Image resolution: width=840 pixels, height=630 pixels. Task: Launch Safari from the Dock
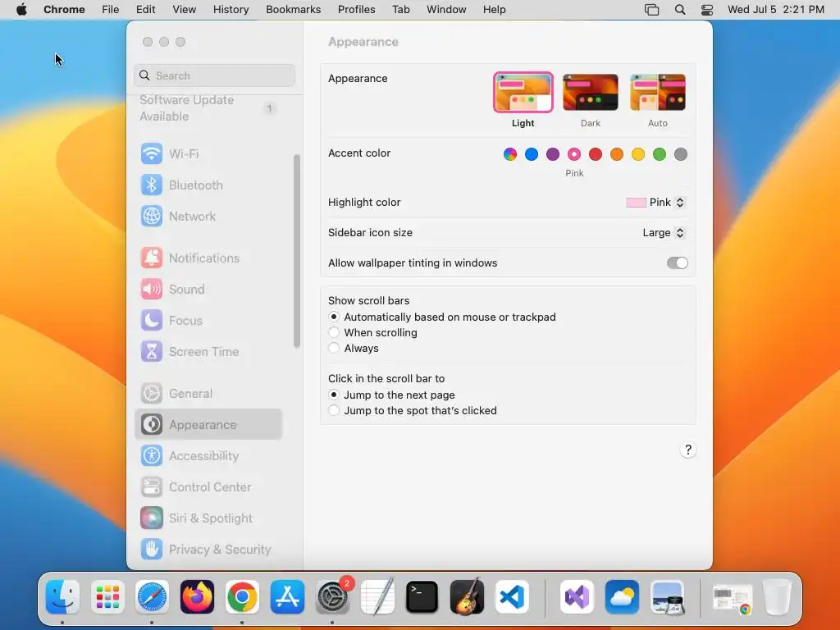pyautogui.click(x=152, y=596)
